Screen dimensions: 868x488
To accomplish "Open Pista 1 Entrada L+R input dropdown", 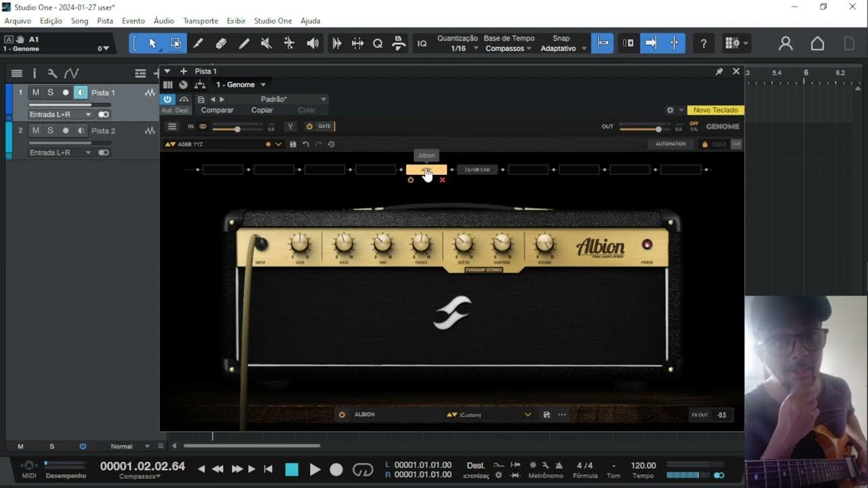I will tap(60, 115).
